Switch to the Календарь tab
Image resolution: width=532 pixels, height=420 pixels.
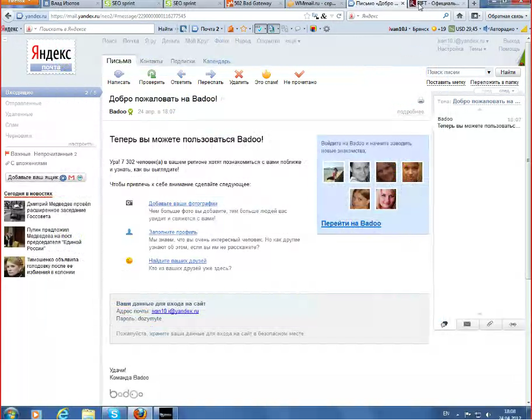[216, 61]
